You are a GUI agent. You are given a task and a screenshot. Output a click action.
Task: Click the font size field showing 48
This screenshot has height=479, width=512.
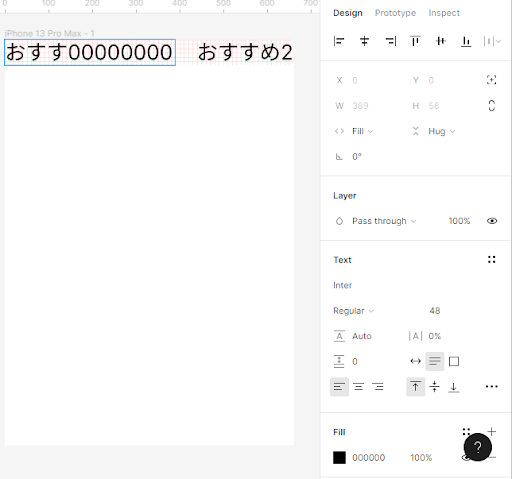[435, 311]
